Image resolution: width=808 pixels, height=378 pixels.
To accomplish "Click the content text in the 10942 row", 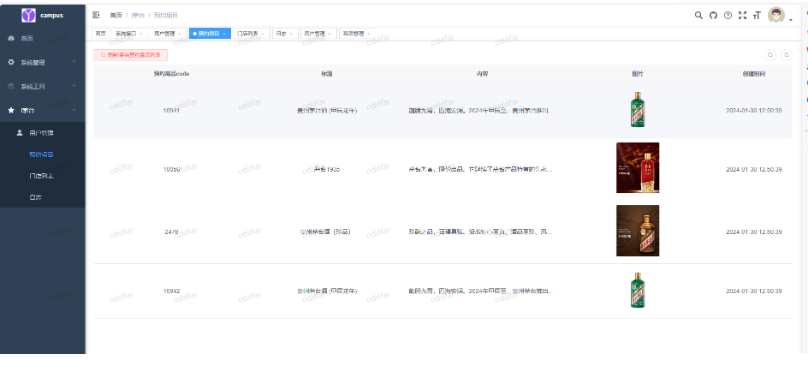I will coord(480,291).
